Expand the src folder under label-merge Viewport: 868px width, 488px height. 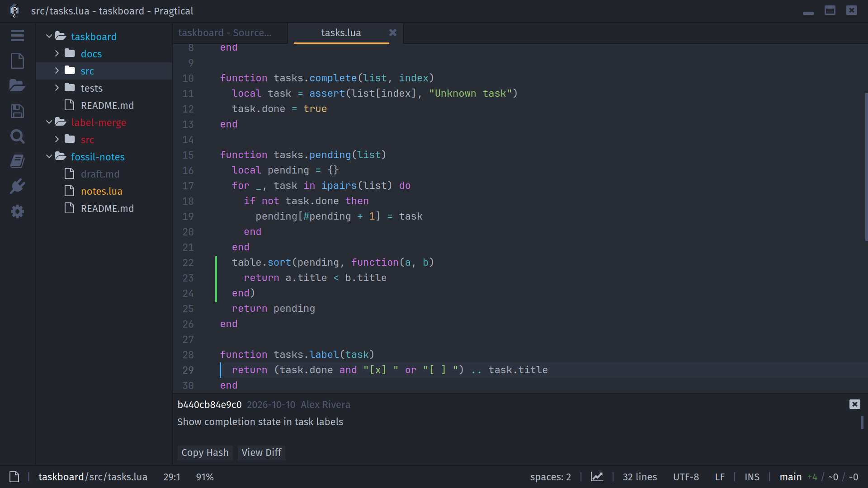57,139
